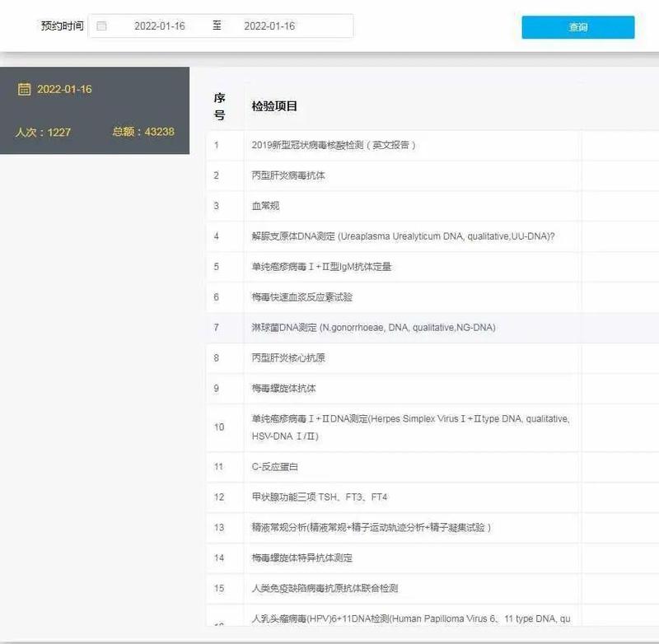Click the 血常规 test row
Image resolution: width=659 pixels, height=644 pixels.
265,206
